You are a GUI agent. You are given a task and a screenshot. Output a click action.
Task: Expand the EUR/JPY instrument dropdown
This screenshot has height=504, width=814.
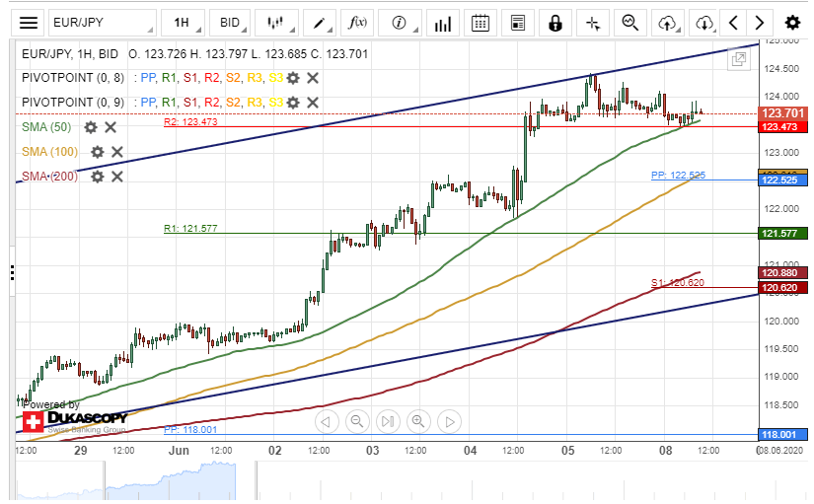pos(101,22)
